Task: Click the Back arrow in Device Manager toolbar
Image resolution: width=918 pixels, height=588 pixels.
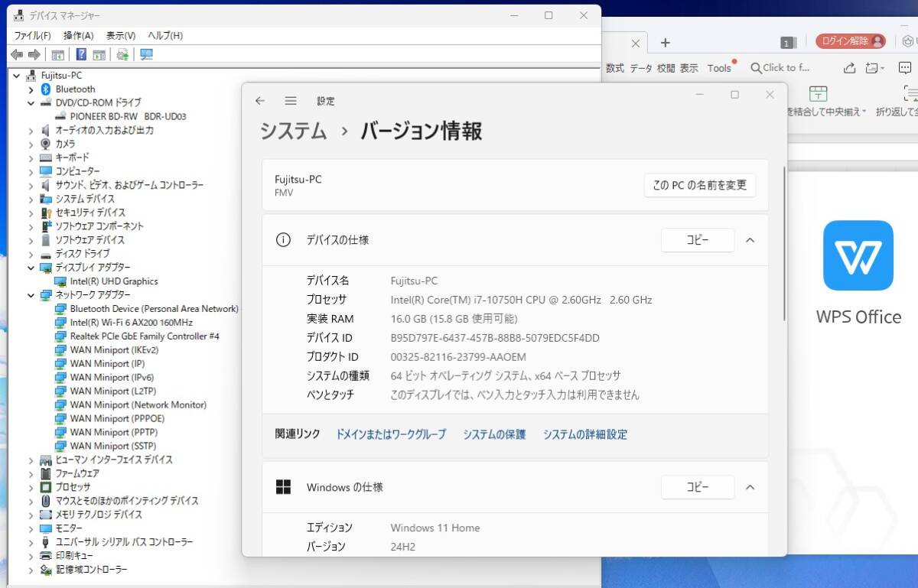Action: coord(17,54)
